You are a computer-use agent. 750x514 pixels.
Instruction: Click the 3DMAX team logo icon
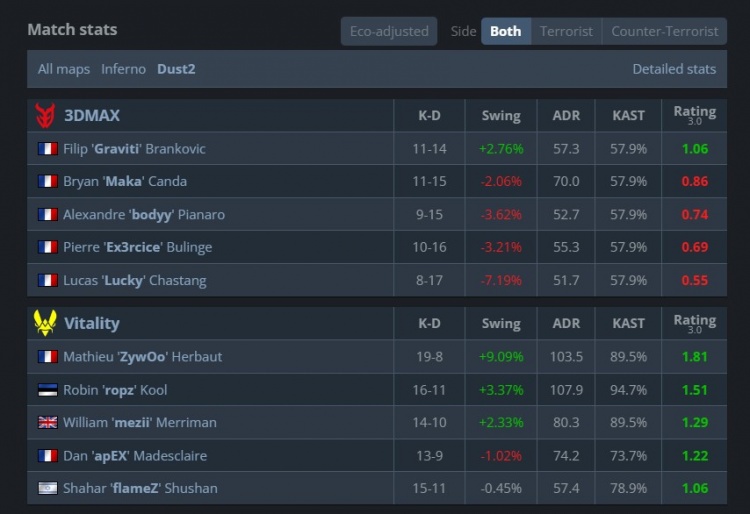pos(45,115)
